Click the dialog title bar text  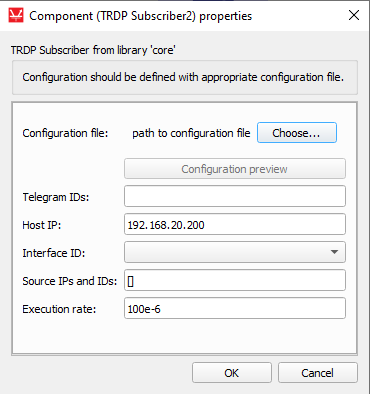click(141, 16)
